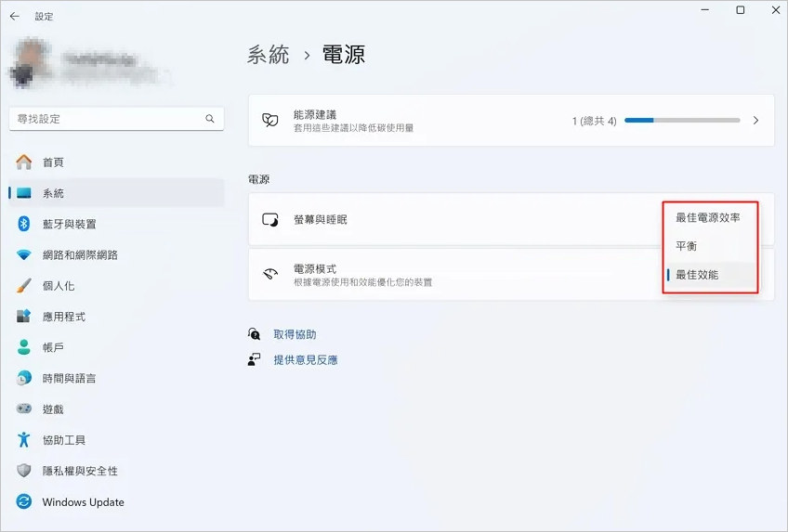
Task: Select 平衡 power mode option
Action: 710,246
